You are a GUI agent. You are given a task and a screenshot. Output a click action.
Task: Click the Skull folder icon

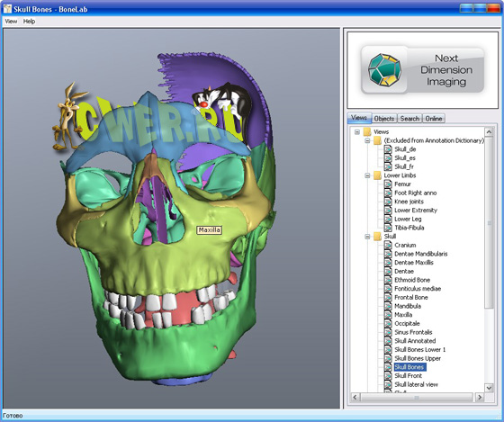[378, 237]
